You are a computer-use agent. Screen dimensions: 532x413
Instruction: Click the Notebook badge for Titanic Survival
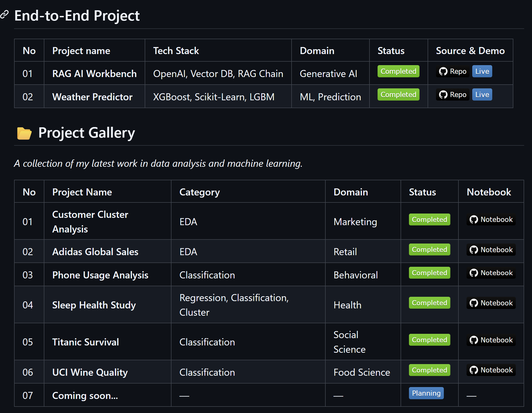tap(490, 340)
